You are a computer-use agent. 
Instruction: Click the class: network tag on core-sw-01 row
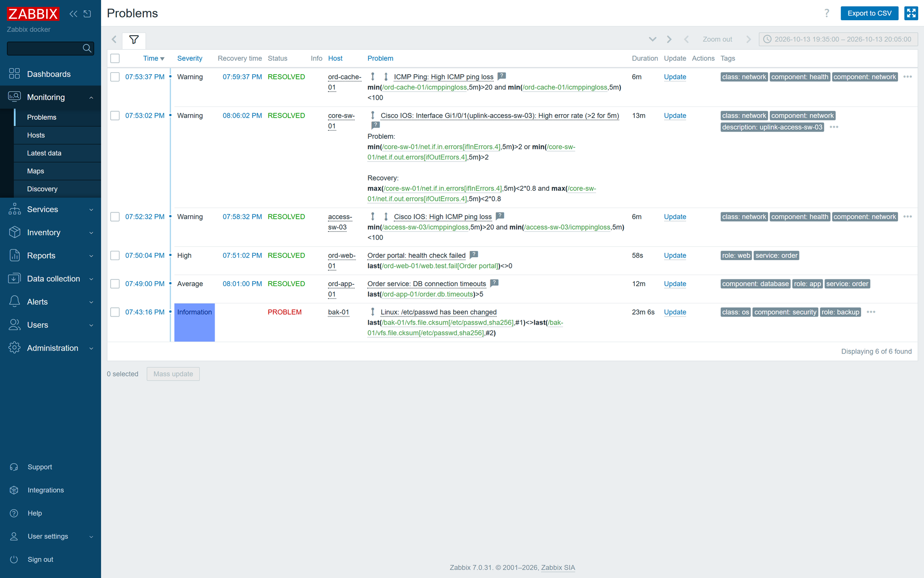tap(744, 116)
